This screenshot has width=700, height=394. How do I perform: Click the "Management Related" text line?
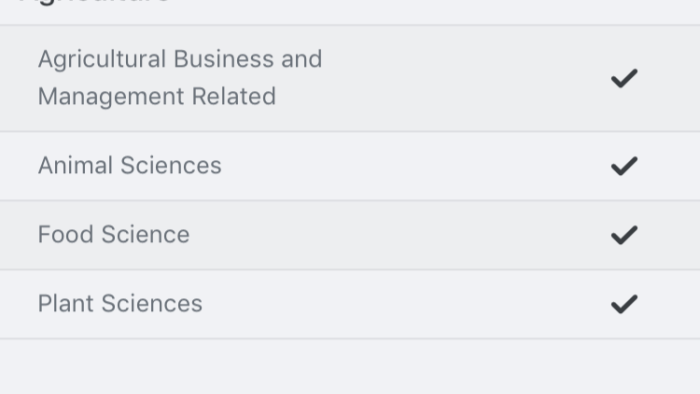pyautogui.click(x=157, y=97)
